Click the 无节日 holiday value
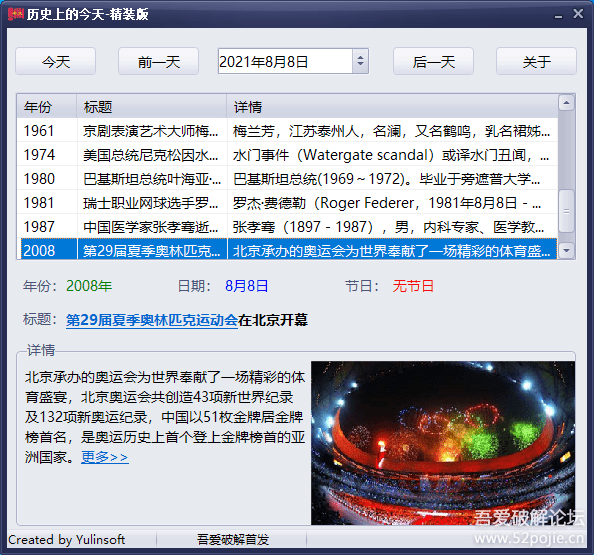The image size is (594, 555). [413, 286]
